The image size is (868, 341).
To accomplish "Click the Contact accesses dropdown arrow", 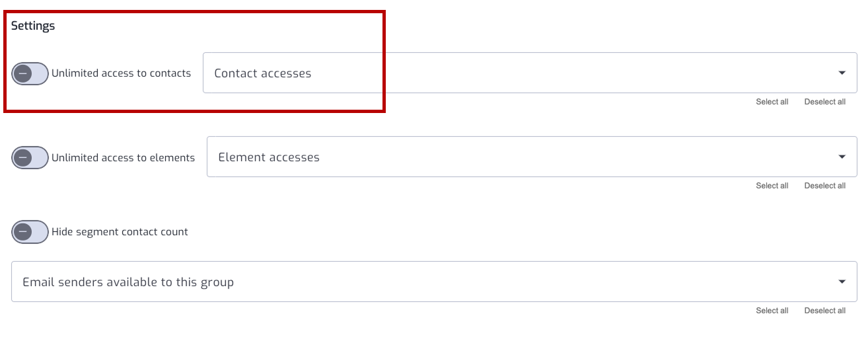I will click(842, 73).
